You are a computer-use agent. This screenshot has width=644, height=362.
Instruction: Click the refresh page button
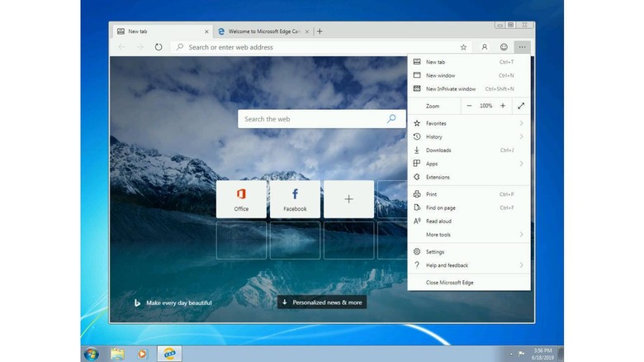(159, 47)
